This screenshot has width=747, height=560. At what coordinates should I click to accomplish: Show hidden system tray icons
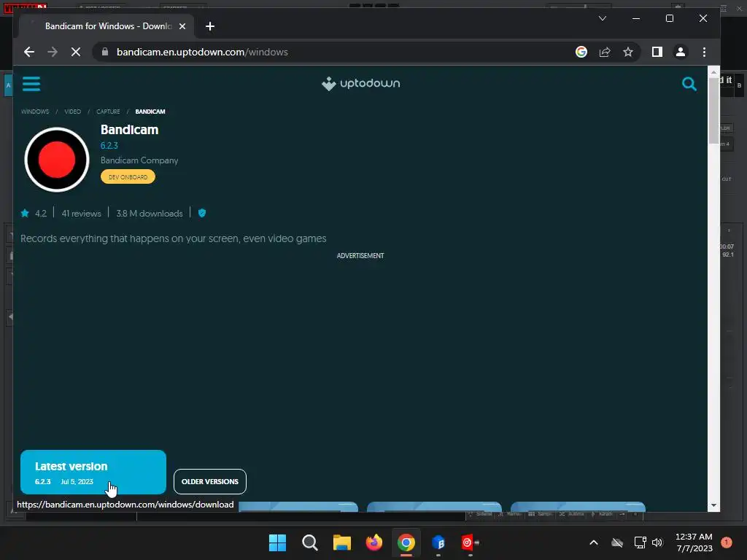point(594,542)
